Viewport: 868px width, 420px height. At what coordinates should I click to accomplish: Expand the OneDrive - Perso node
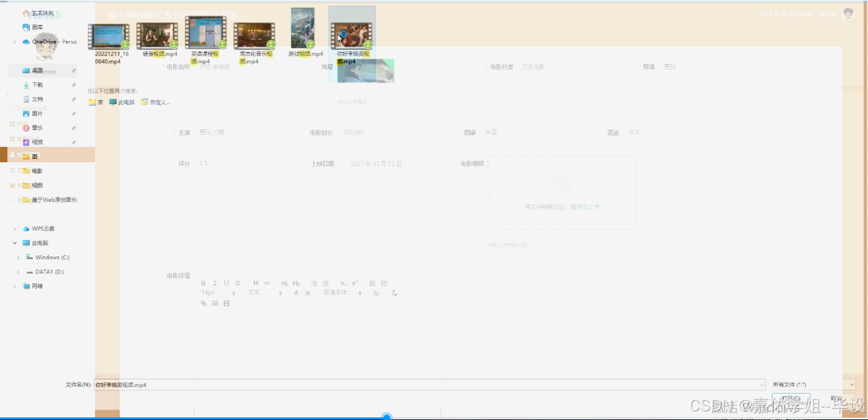pos(15,42)
